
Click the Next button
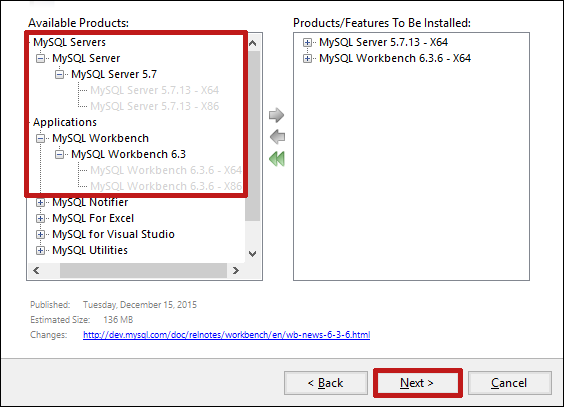coord(417,383)
